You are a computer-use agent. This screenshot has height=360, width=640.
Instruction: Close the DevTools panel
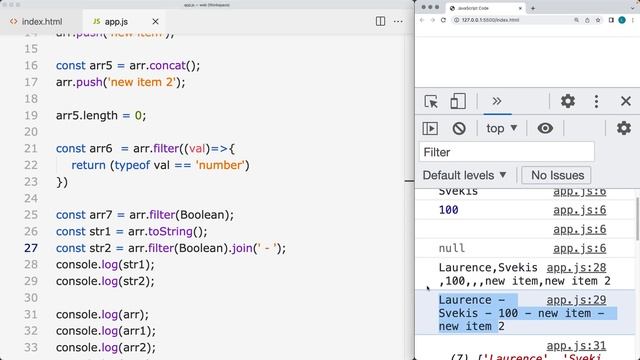(x=626, y=101)
